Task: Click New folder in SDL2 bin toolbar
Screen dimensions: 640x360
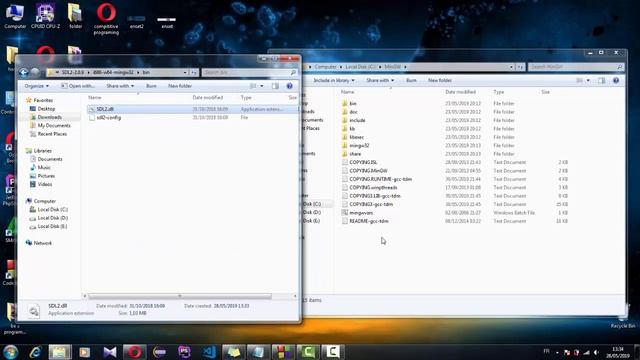Action: (180, 86)
